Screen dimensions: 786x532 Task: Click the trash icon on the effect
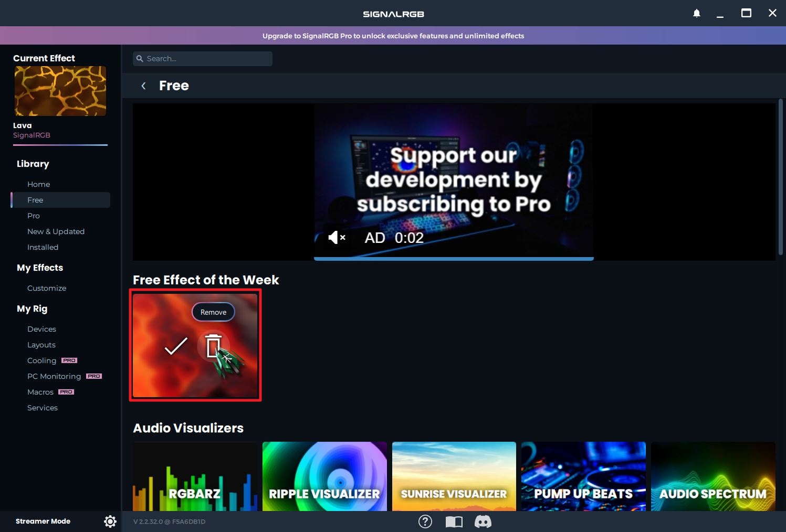(213, 346)
